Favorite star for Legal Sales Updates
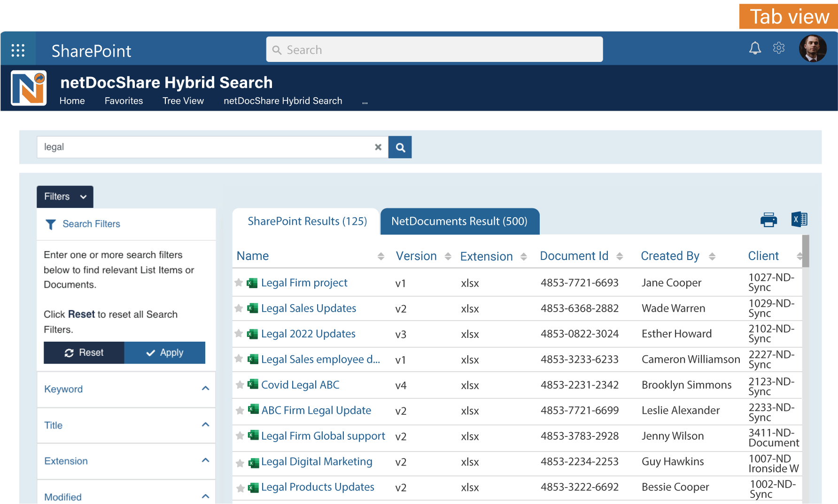Image resolution: width=838 pixels, height=504 pixels. (239, 308)
